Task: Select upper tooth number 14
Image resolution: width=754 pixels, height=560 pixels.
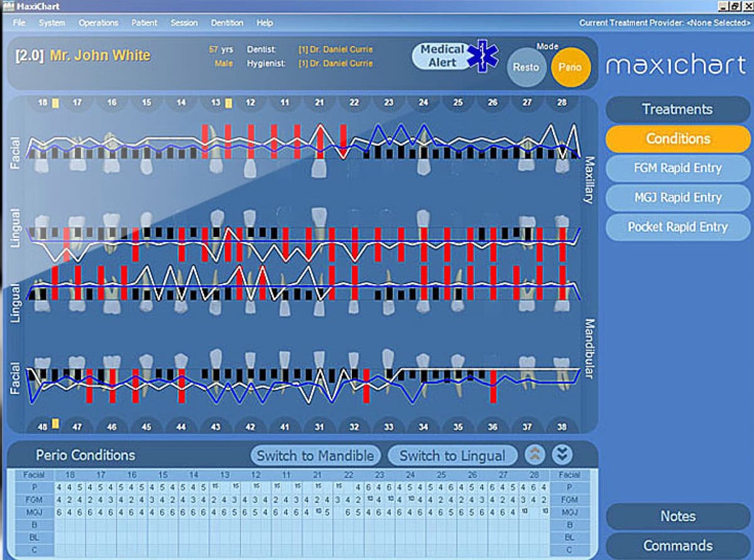Action: pyautogui.click(x=181, y=102)
